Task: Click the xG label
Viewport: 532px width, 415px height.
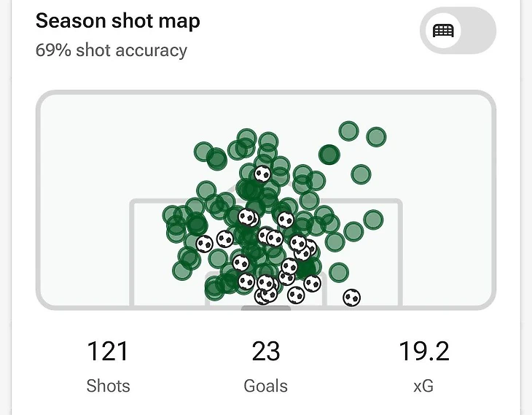Action: tap(423, 385)
